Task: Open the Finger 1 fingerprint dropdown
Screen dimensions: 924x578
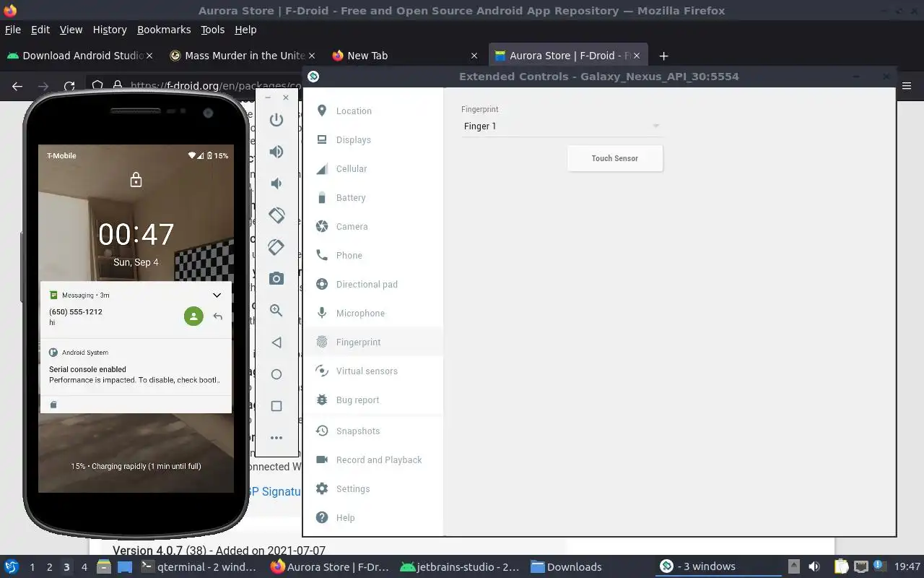Action: point(562,126)
